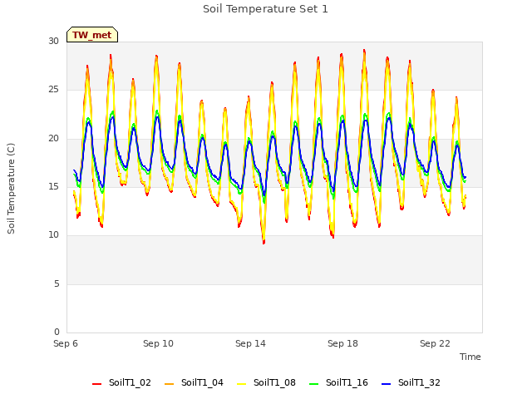Click the yellow SoilT1_08 legend swatch
This screenshot has width=532, height=399.
coord(241,384)
